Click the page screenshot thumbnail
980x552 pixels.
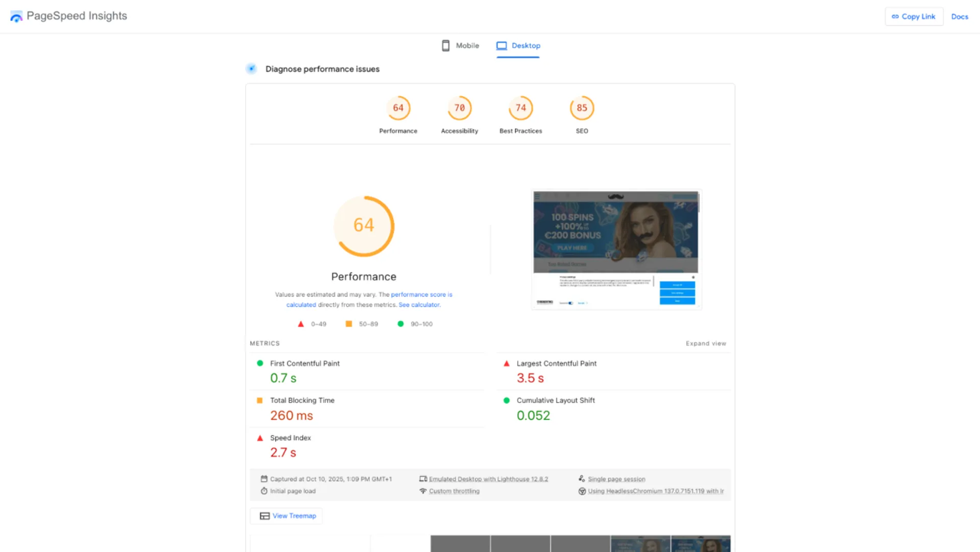pos(616,249)
